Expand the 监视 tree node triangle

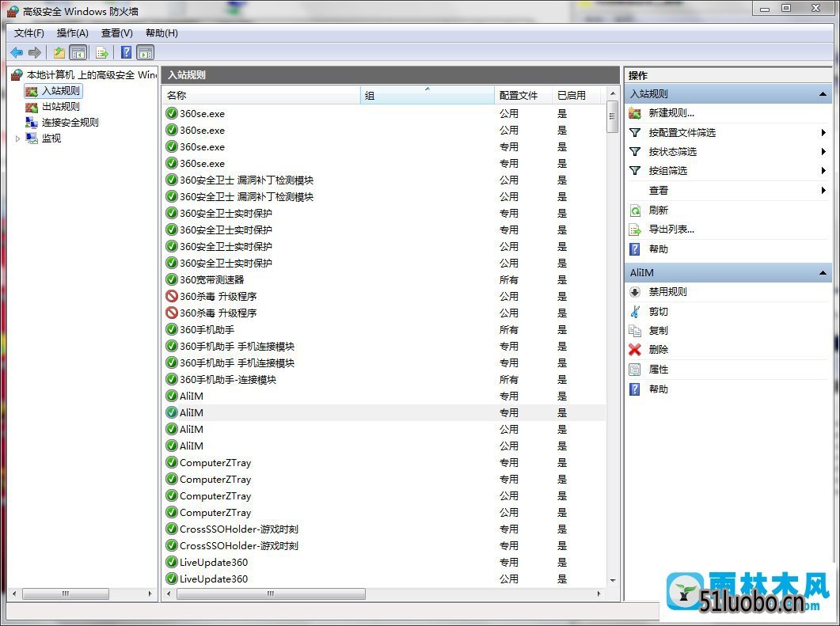coord(17,138)
